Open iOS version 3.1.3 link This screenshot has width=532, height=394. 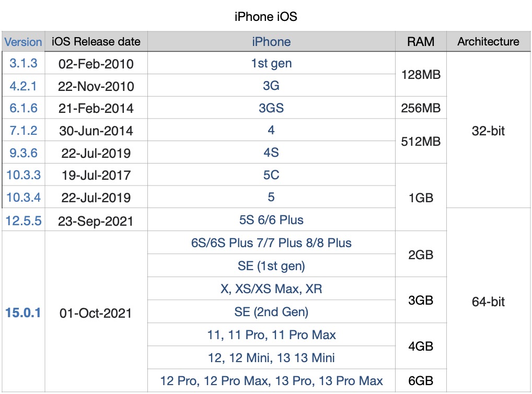click(24, 63)
